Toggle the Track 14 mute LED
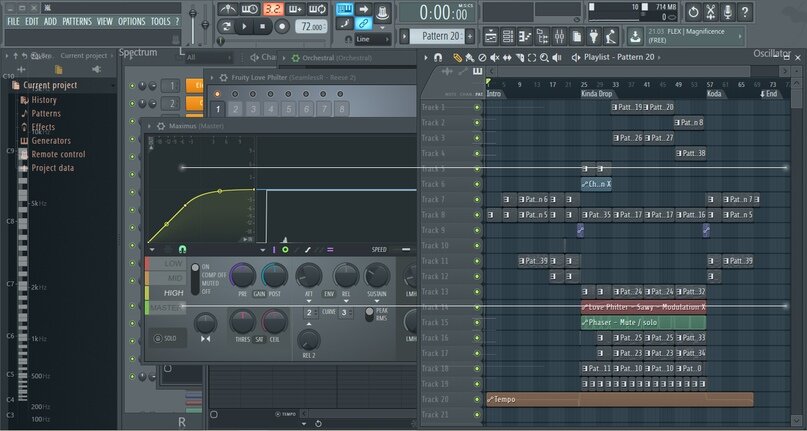Image resolution: width=807 pixels, height=431 pixels. click(x=477, y=307)
